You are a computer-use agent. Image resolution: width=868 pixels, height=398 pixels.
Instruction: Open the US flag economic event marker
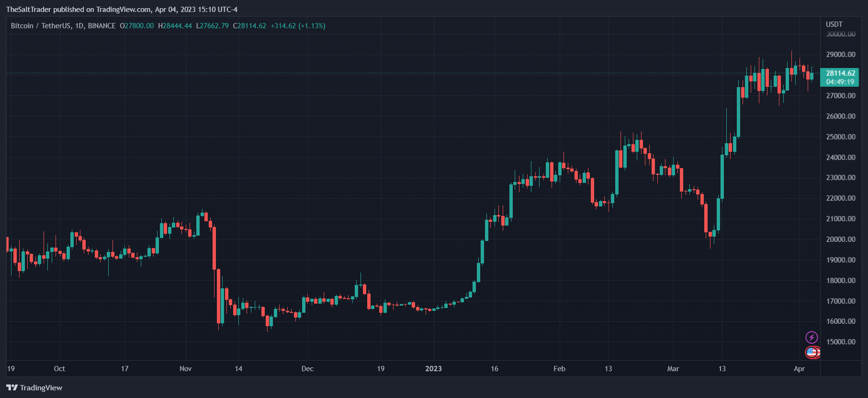pyautogui.click(x=811, y=353)
